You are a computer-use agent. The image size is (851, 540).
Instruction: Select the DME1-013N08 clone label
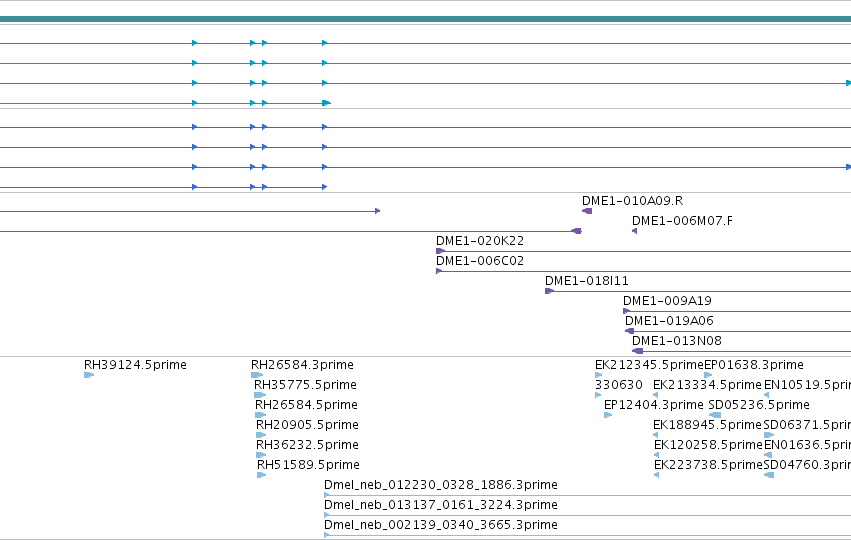pyautogui.click(x=677, y=341)
